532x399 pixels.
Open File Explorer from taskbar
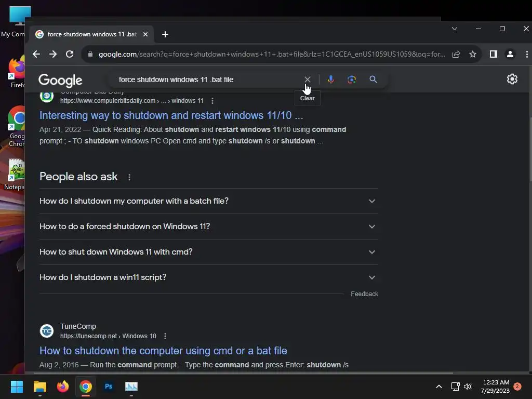click(x=39, y=387)
